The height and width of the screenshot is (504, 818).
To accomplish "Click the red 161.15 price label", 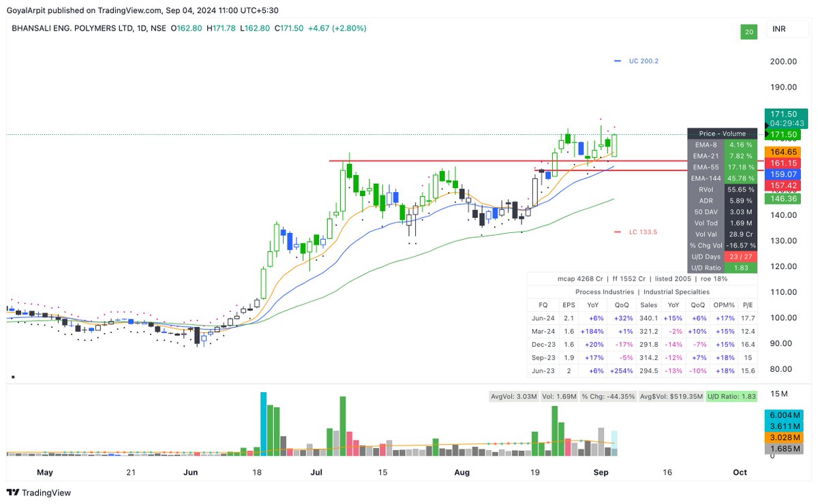I will tap(784, 163).
